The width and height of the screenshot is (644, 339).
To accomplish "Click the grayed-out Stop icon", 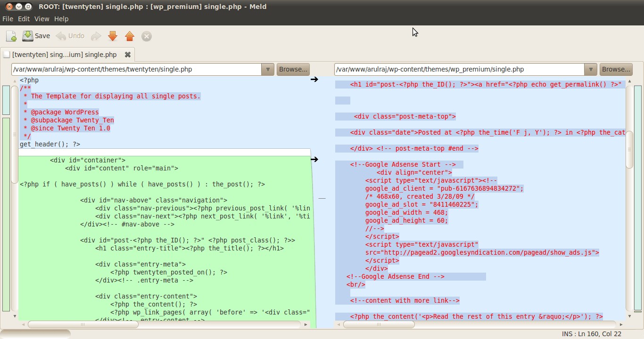I will 147,36.
